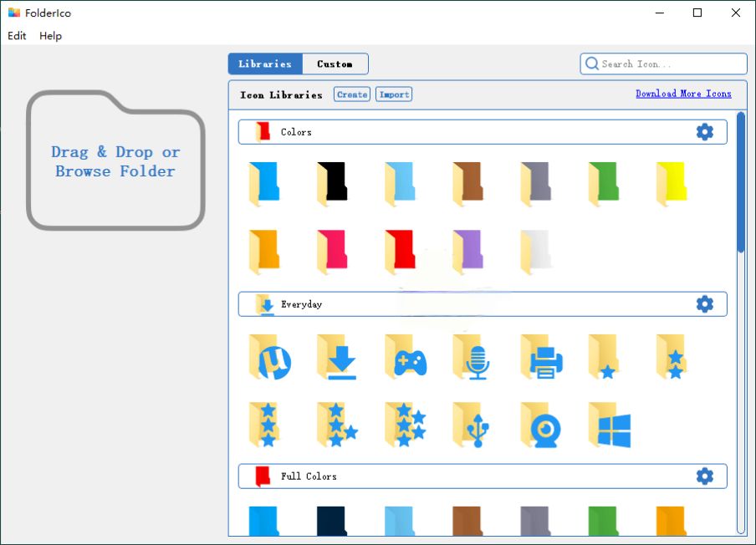
Task: Select the uTorrent folder icon
Action: coord(269,357)
